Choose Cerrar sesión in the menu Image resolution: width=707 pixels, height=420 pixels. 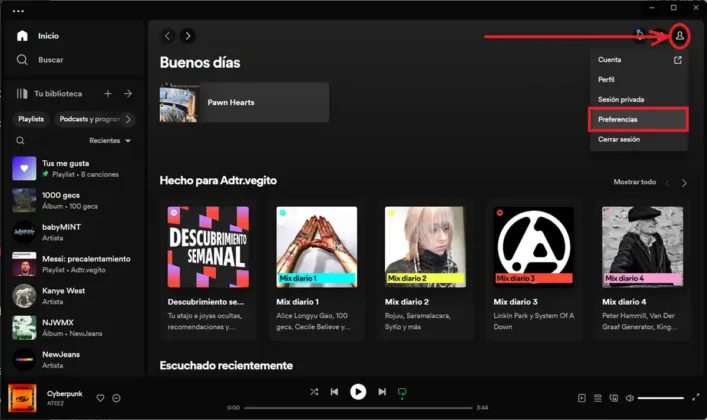(x=639, y=139)
